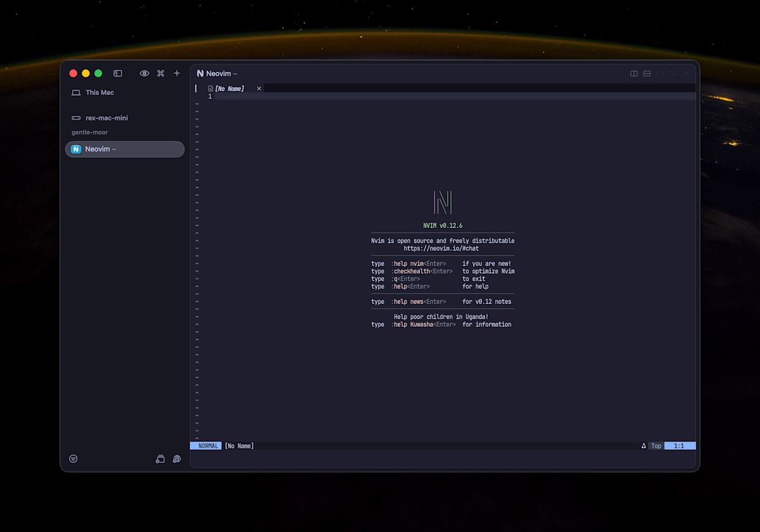Click the dimmed expand pane icon
Image resolution: width=760 pixels, height=532 pixels.
click(673, 73)
